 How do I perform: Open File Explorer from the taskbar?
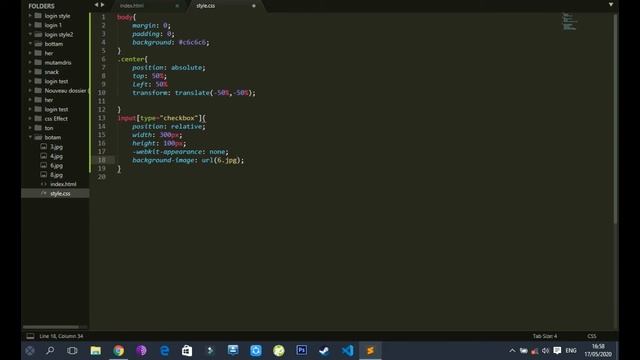[x=96, y=351]
